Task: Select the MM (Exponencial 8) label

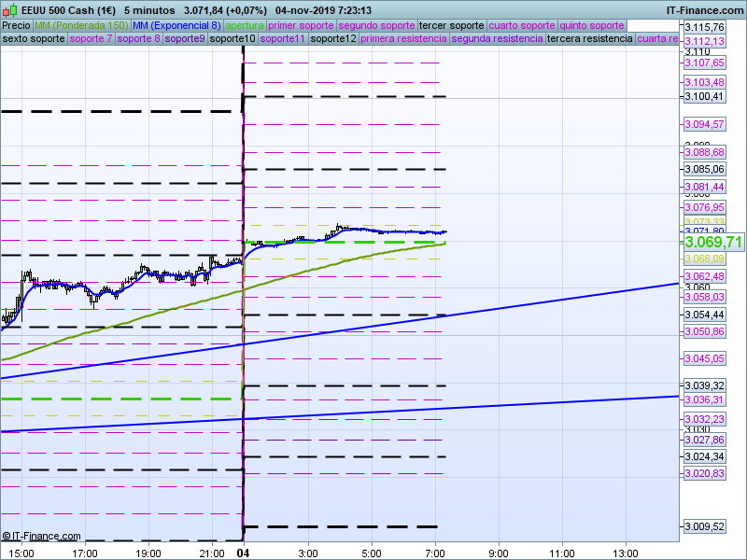Action: point(176,25)
